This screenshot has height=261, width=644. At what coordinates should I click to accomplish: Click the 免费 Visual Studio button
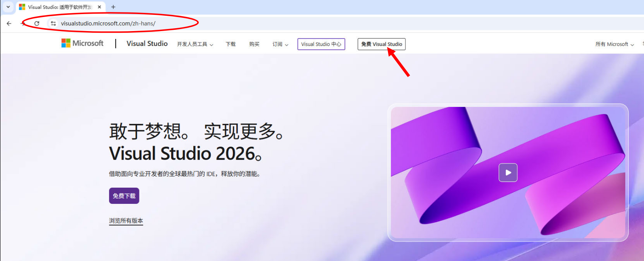coord(381,44)
